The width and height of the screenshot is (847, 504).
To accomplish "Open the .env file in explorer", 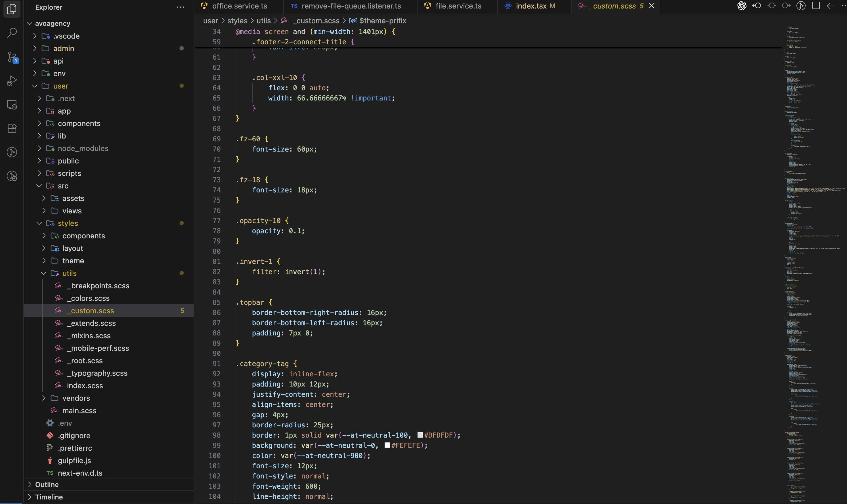I will [x=109, y=423].
